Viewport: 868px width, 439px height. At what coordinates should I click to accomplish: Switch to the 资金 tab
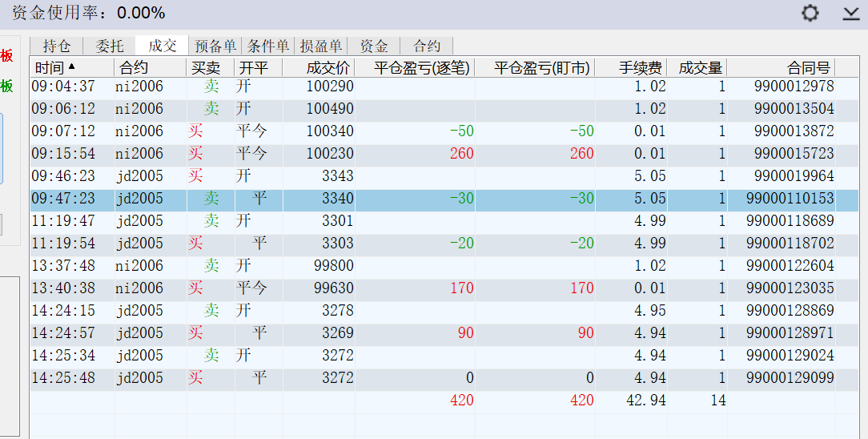[374, 46]
